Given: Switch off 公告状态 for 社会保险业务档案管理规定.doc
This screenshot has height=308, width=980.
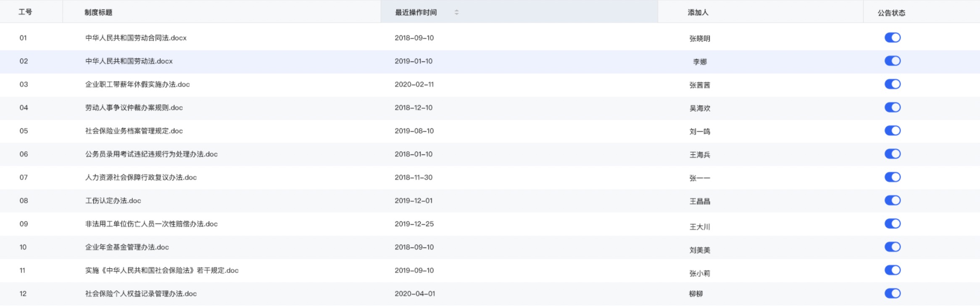Looking at the screenshot, I should pos(892,131).
